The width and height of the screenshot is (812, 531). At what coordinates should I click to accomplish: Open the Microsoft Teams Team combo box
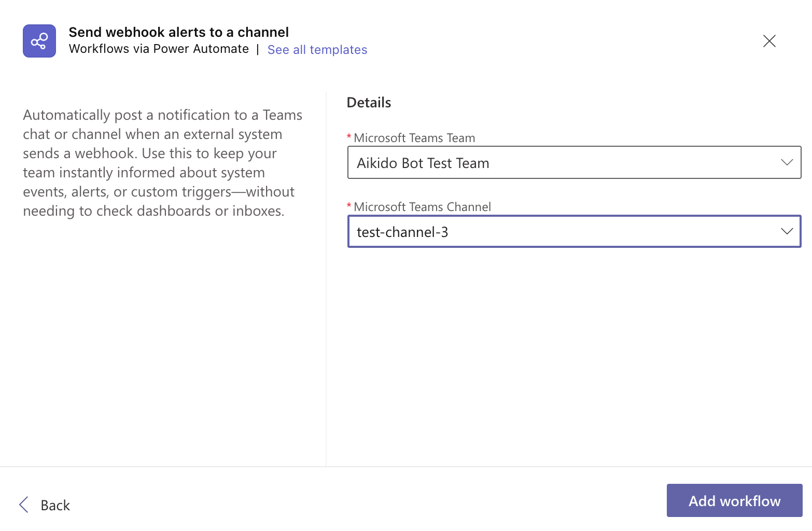[x=573, y=162]
